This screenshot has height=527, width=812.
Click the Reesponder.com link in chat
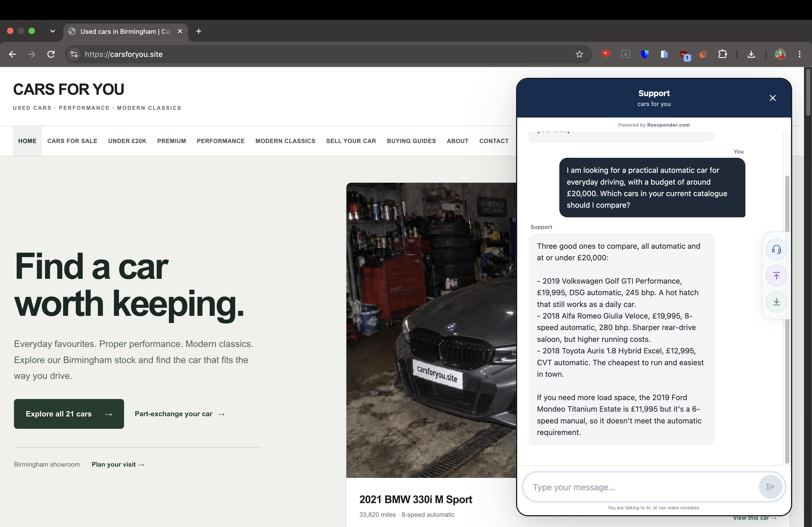[668, 125]
